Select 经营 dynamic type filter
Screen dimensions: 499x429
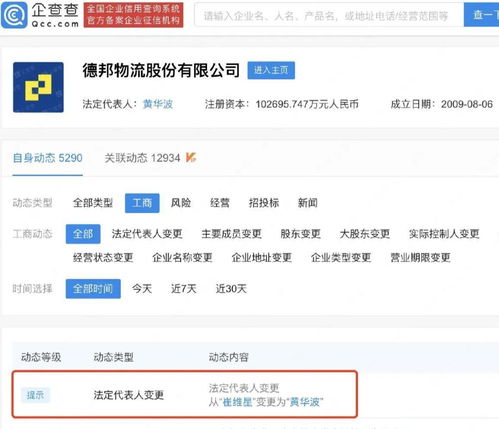[x=220, y=203]
